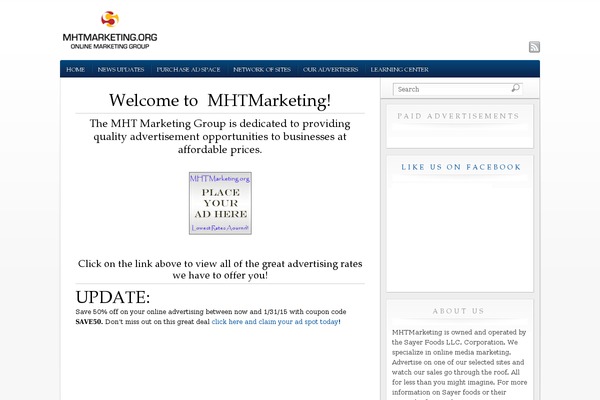This screenshot has width=600, height=400.
Task: Open Purchase Ad Space page
Action: [188, 69]
